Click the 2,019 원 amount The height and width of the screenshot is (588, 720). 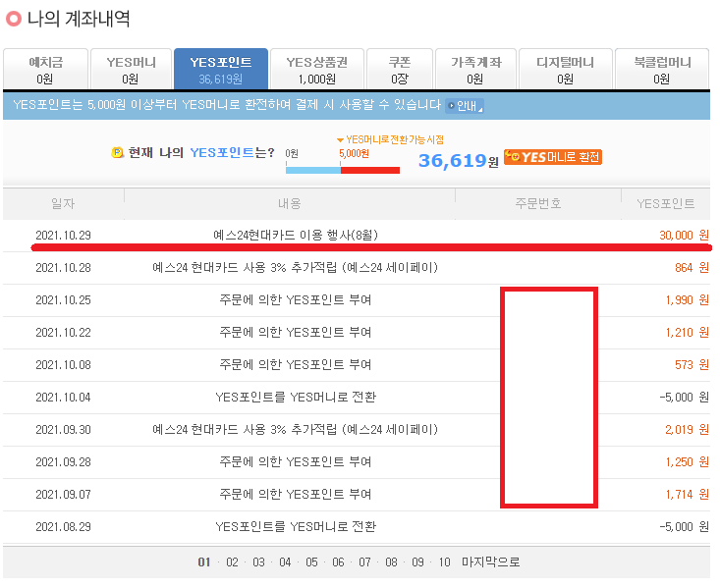pos(688,430)
